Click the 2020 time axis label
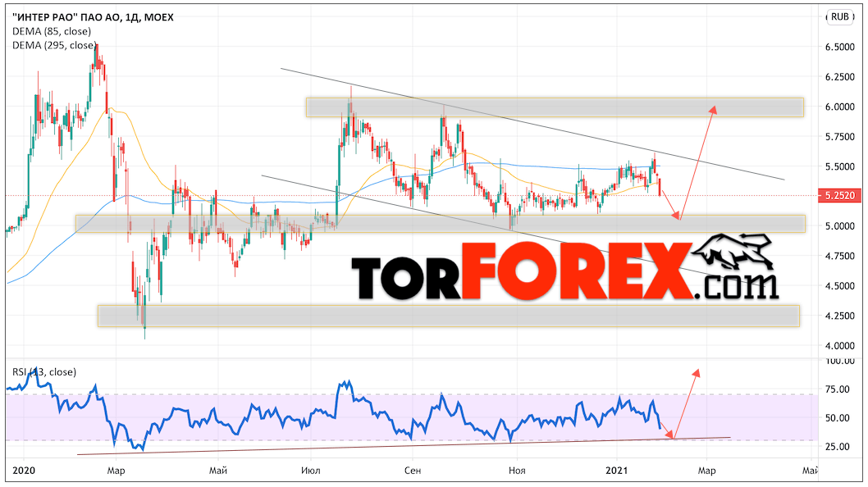868x487 pixels. tap(24, 471)
